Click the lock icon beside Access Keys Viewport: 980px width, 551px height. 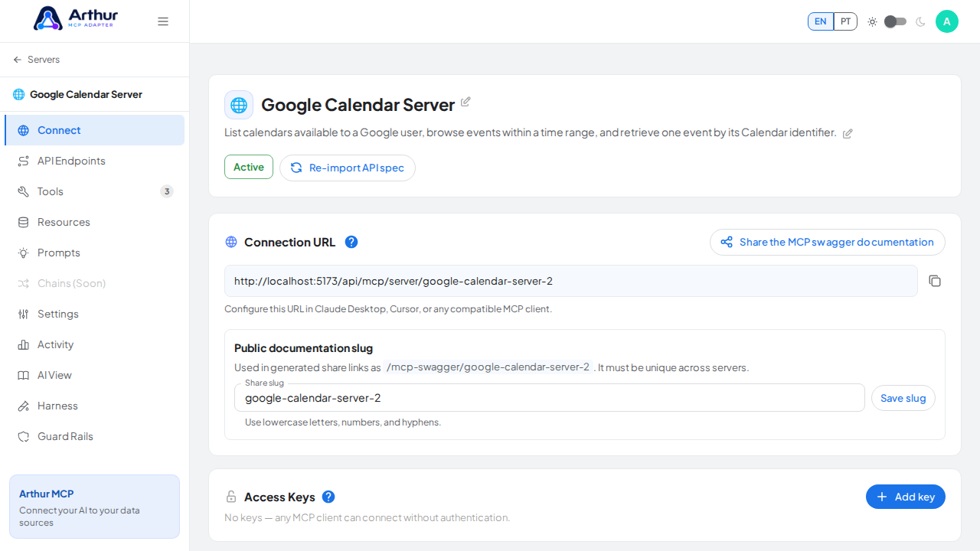tap(231, 497)
